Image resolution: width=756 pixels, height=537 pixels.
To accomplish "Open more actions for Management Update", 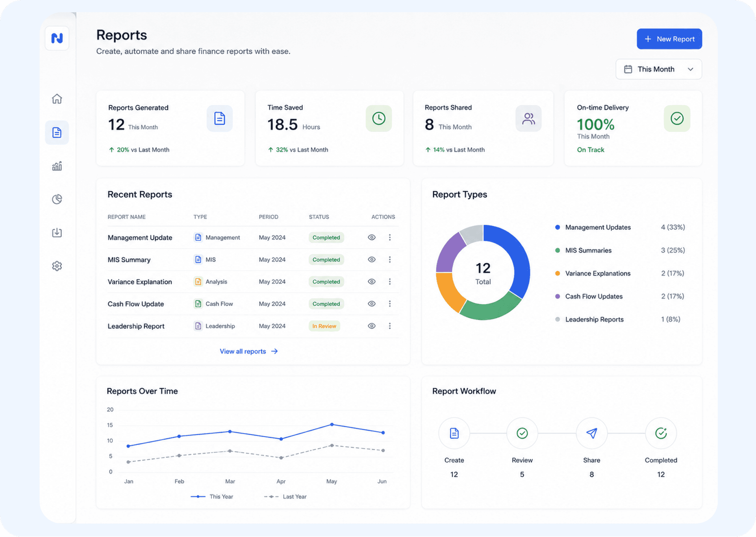I will click(390, 238).
